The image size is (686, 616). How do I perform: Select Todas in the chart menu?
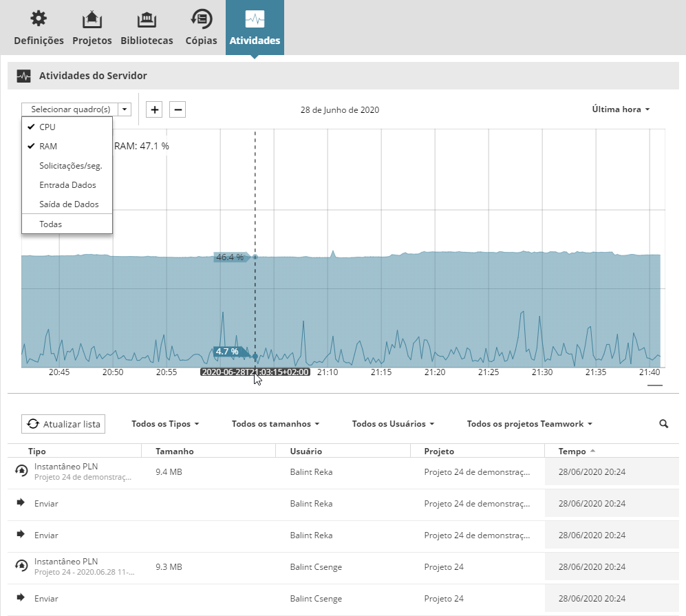51,224
